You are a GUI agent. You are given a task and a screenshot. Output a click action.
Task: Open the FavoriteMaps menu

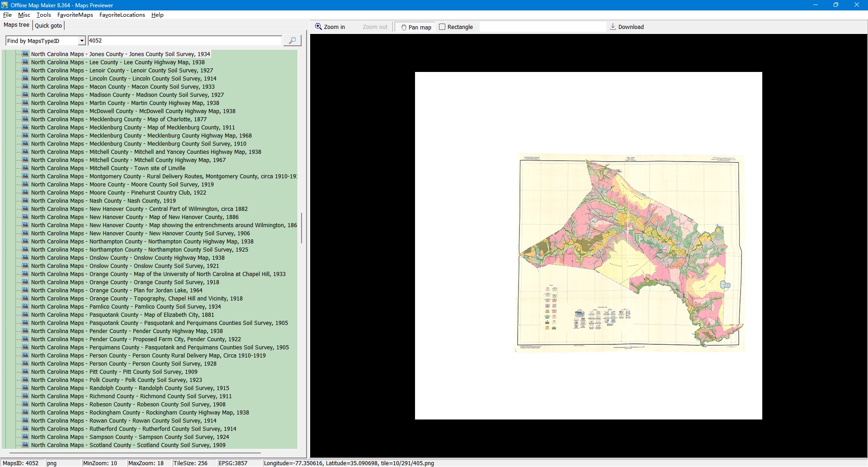click(x=75, y=15)
